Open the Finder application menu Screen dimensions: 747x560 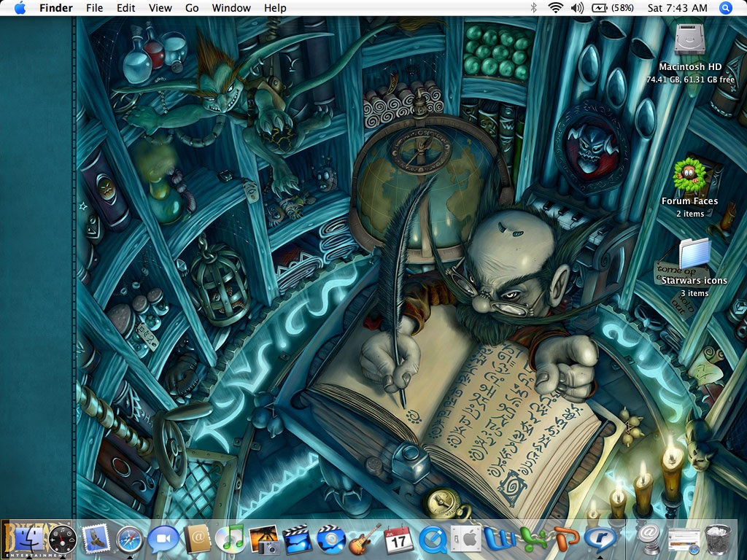56,8
